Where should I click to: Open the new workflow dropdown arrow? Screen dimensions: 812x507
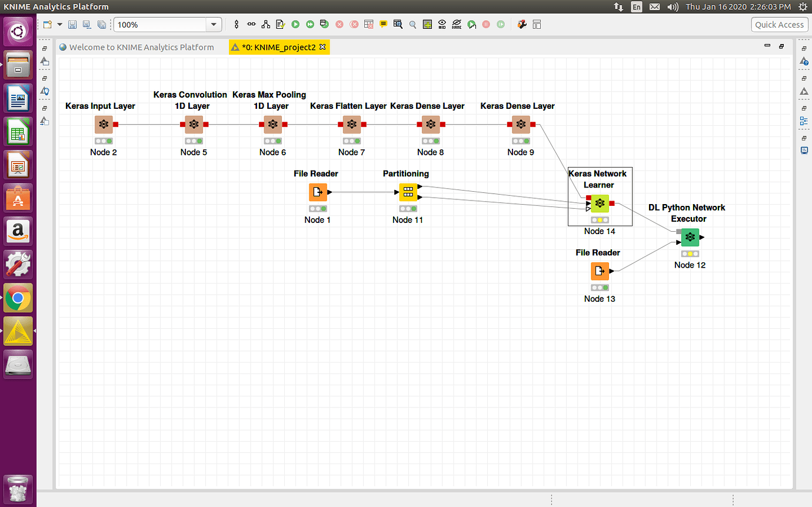pyautogui.click(x=59, y=24)
